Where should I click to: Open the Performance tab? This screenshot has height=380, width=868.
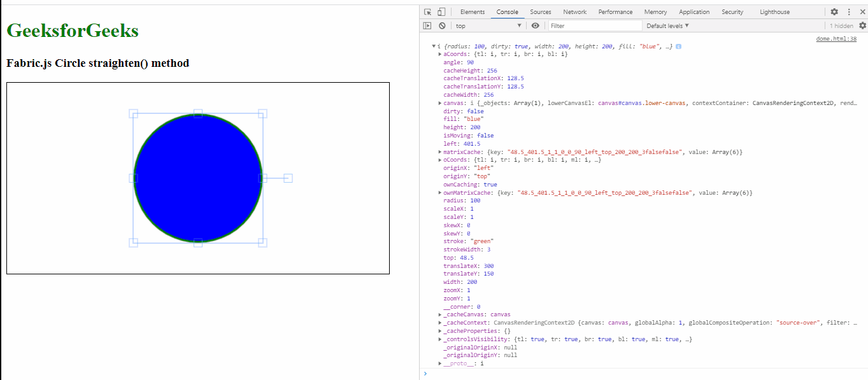(x=615, y=11)
